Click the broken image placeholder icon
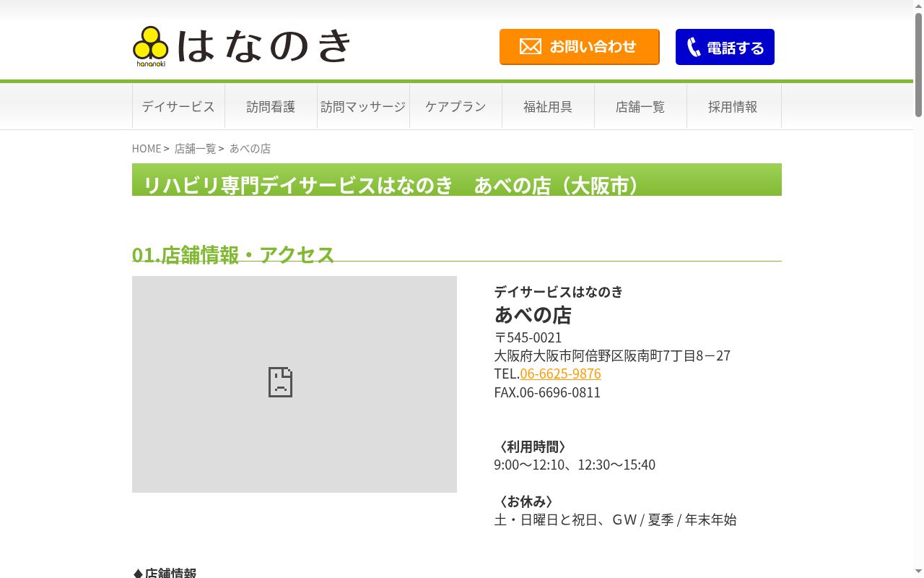 (x=280, y=382)
